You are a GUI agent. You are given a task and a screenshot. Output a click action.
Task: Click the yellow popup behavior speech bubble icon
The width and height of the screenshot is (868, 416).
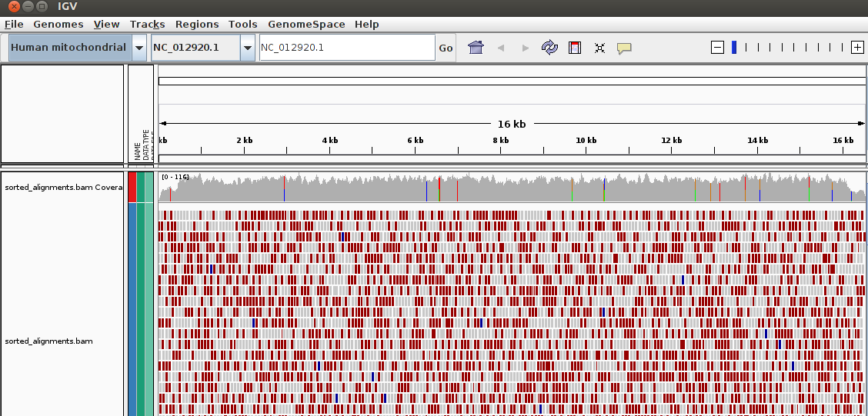click(624, 48)
